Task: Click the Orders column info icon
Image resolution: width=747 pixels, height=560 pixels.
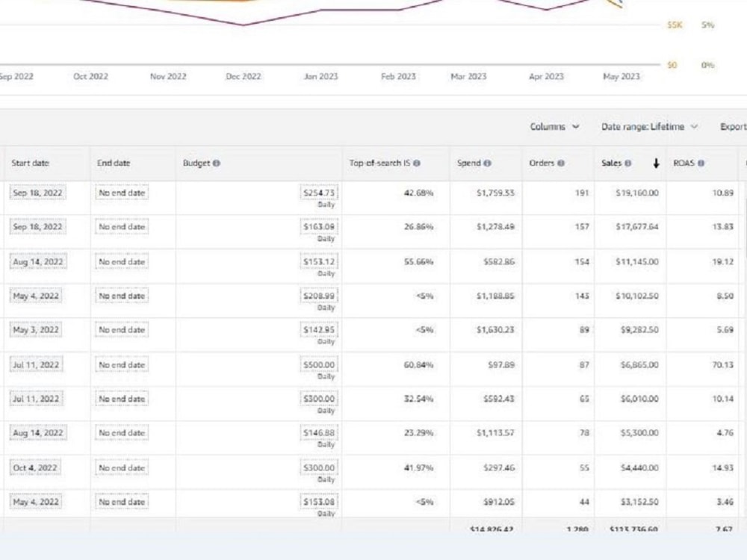Action: [x=561, y=164]
